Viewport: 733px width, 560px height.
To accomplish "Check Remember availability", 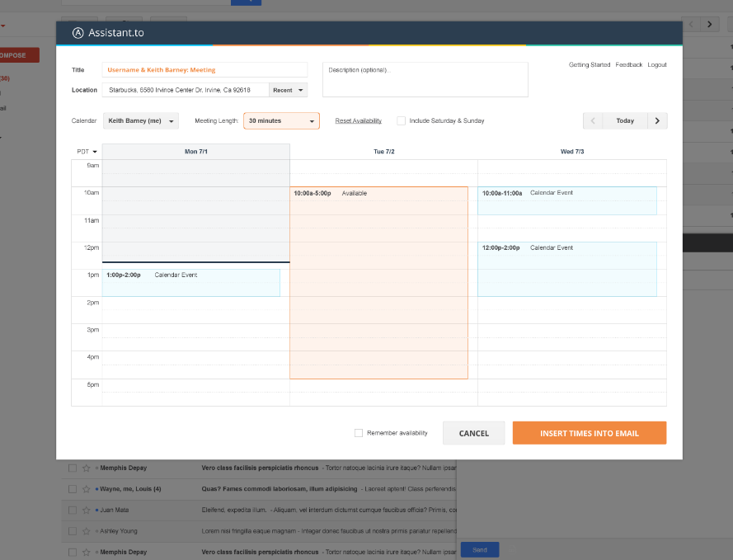I will [359, 433].
